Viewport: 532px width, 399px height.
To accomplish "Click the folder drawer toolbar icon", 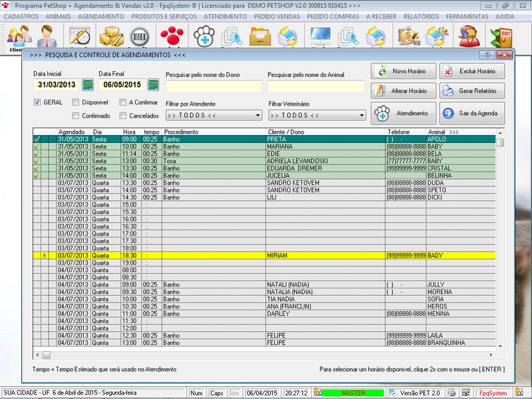I will 260,36.
